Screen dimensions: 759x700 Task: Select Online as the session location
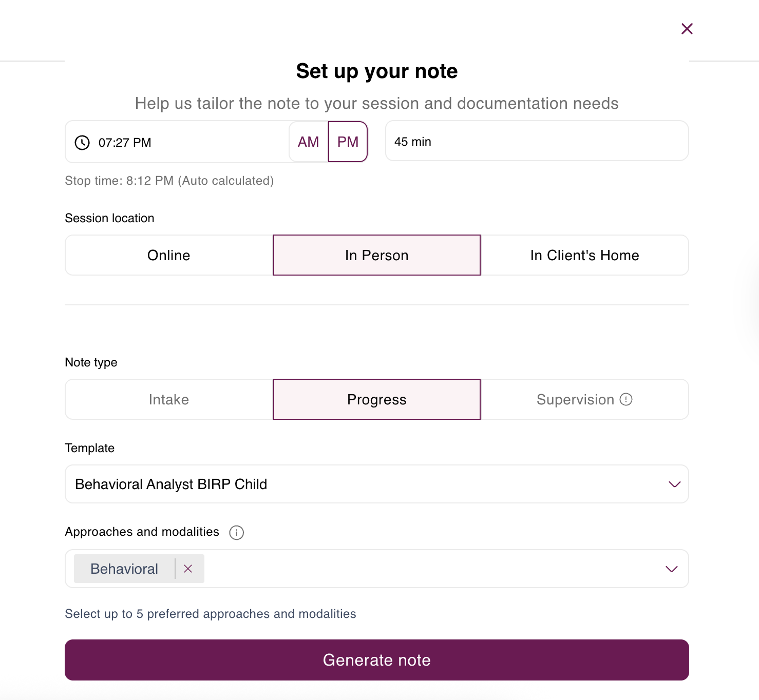168,255
